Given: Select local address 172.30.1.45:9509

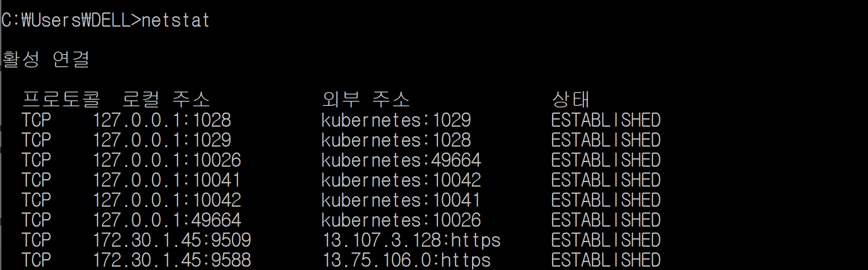Looking at the screenshot, I should click(172, 240).
